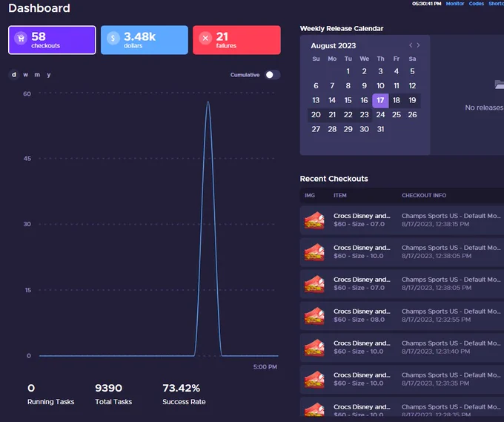Click thumbnail of 12:38:15 PM checkout
Viewport: 504px width, 422px height.
(x=314, y=220)
